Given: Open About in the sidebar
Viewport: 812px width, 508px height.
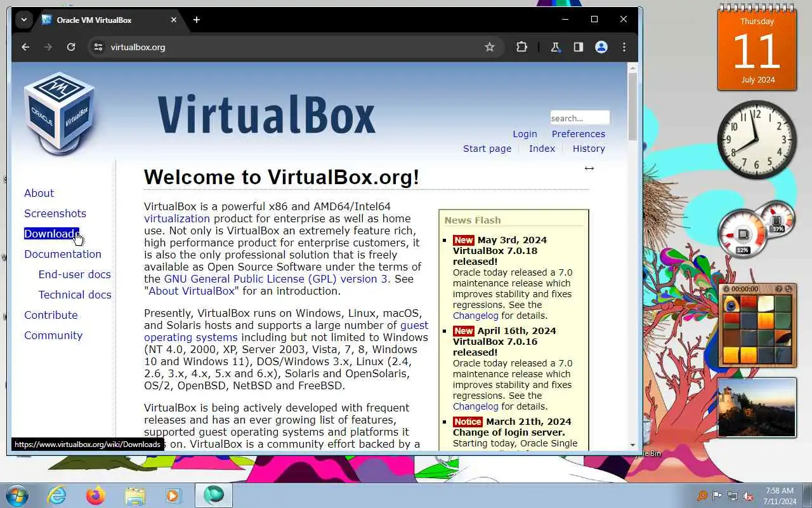Looking at the screenshot, I should pyautogui.click(x=39, y=193).
